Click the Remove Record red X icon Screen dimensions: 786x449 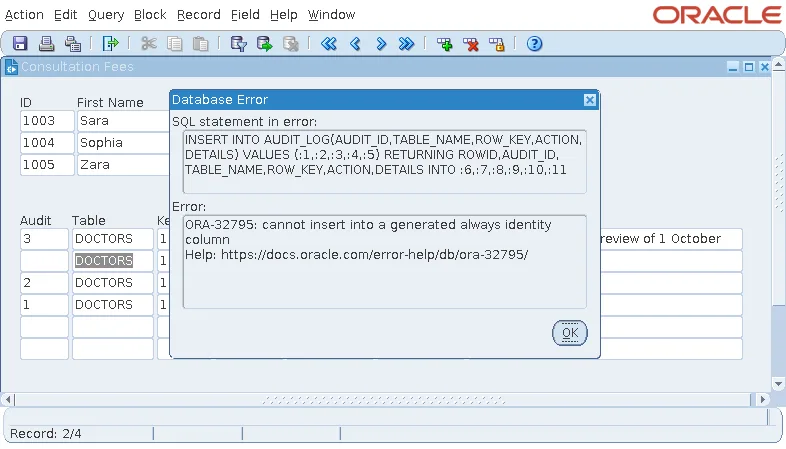[471, 44]
